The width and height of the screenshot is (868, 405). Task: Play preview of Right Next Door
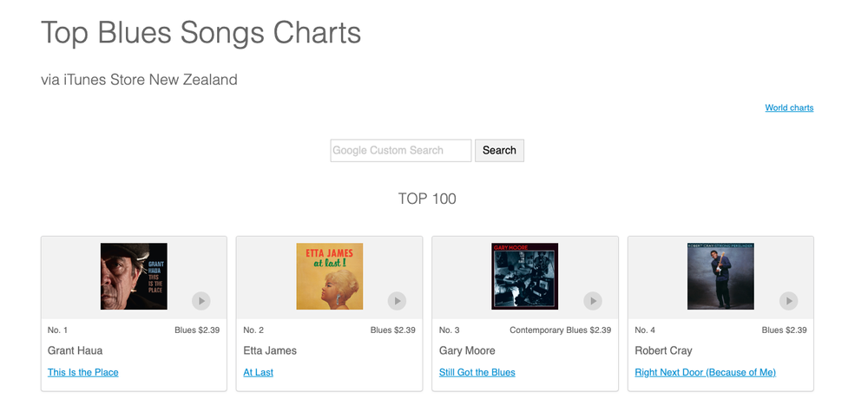[789, 301]
